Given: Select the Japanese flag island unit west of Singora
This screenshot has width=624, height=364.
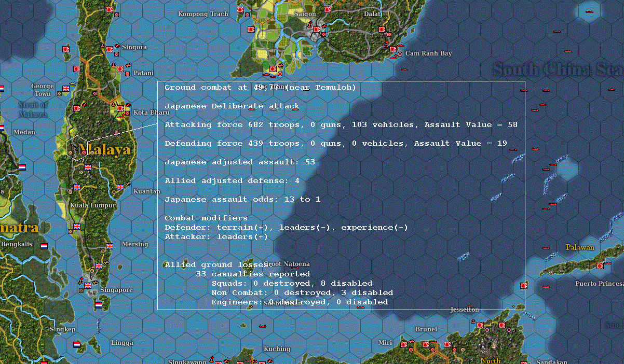Looking at the screenshot, I should click(66, 49).
